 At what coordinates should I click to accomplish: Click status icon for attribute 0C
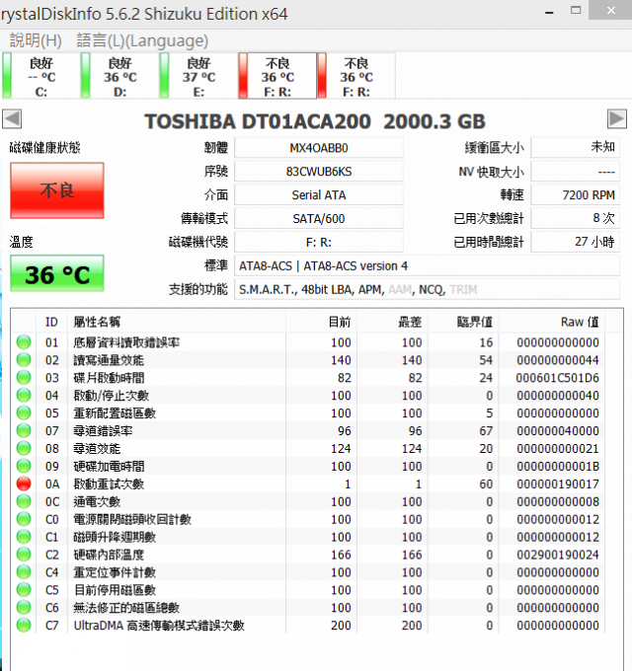24,501
